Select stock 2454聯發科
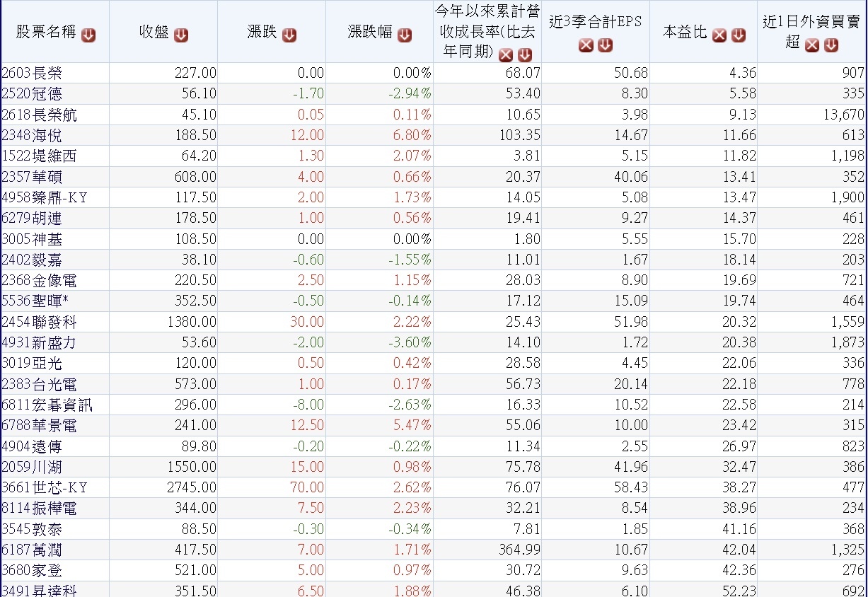 [39, 322]
